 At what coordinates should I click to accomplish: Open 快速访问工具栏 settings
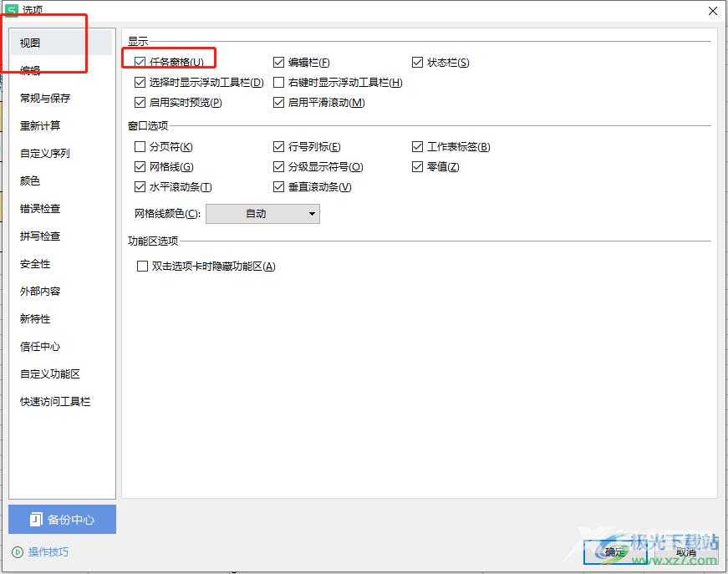(x=61, y=401)
